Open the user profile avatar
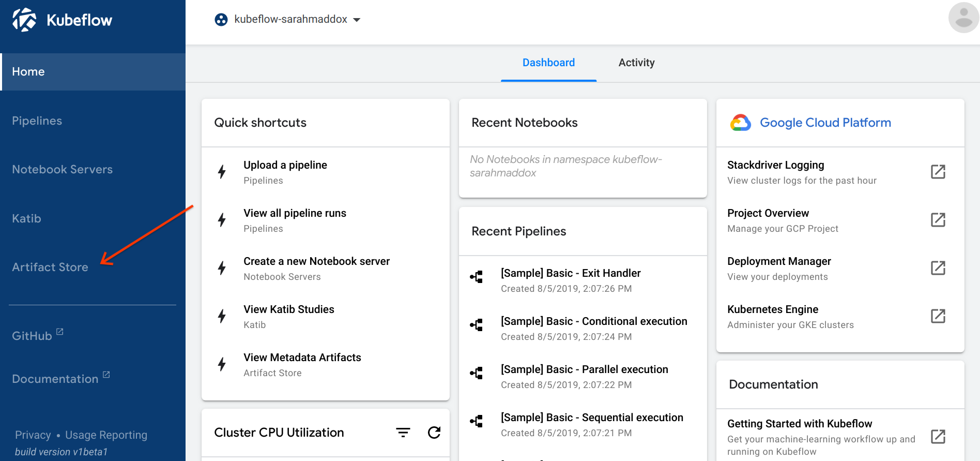 [x=963, y=18]
